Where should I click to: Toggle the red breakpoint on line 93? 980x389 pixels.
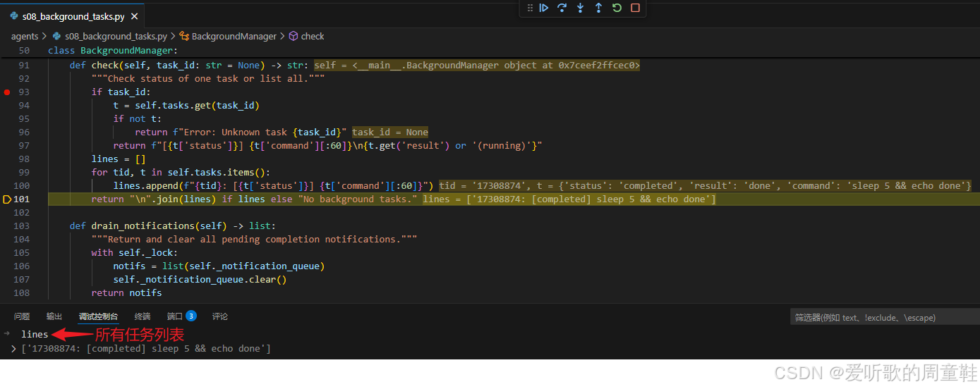tap(7, 92)
